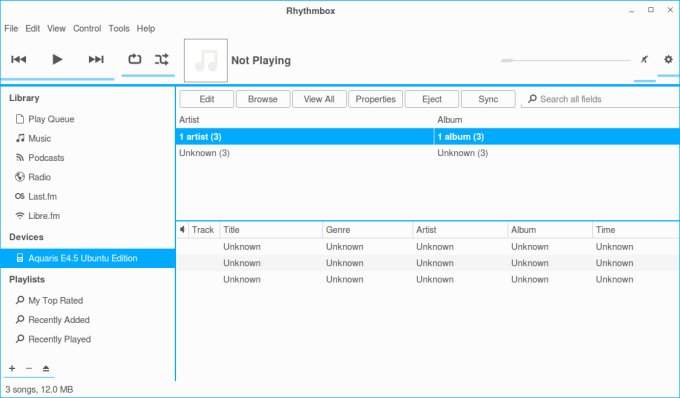680x398 pixels.
Task: Select '1 album (3)' row
Action: 557,137
